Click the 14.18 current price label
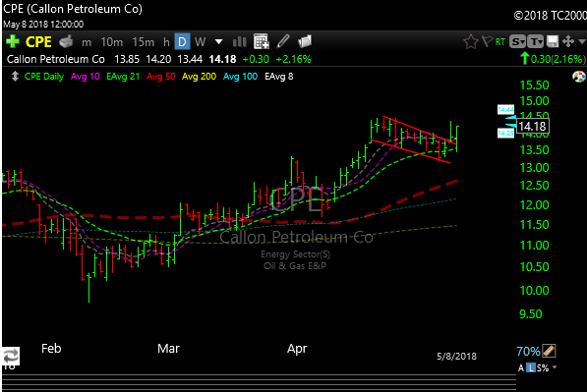587x392 pixels. [533, 126]
